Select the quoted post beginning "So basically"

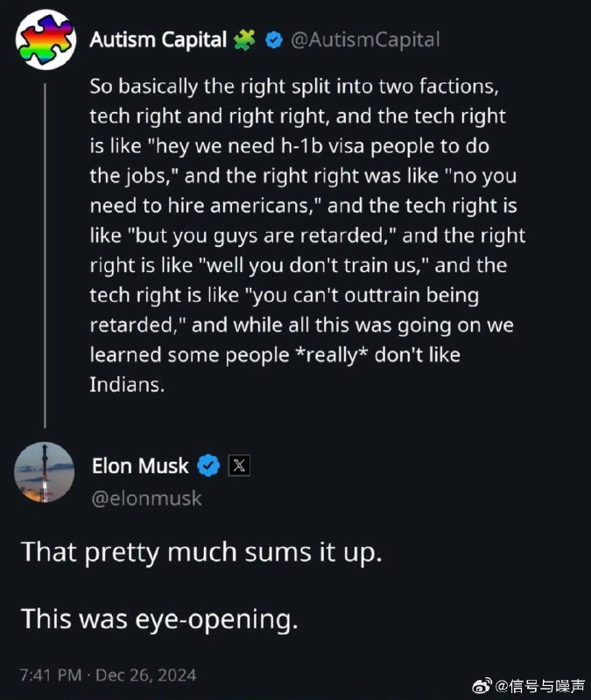coord(306,236)
